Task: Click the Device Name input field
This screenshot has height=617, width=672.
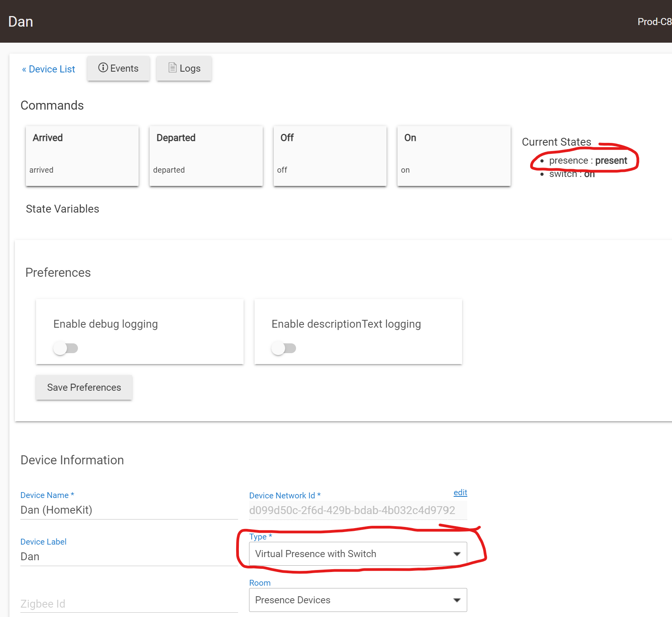Action: click(x=129, y=510)
